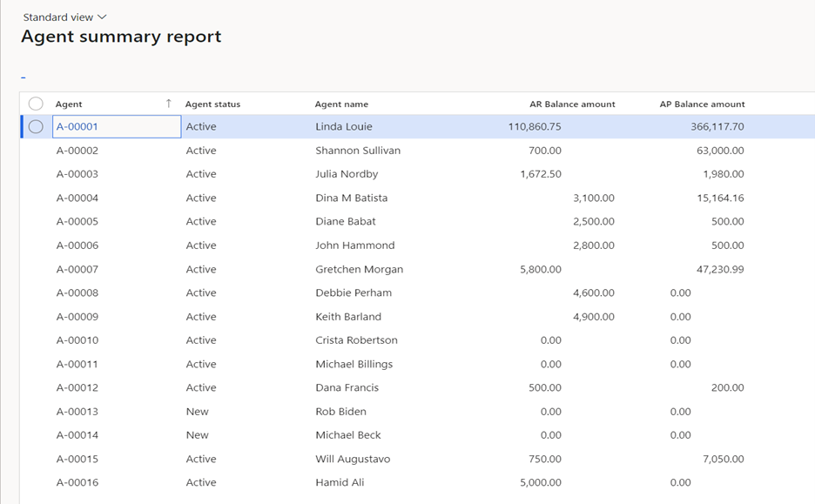Click the Agent summary report title
Screen dimensions: 815x504
point(122,37)
